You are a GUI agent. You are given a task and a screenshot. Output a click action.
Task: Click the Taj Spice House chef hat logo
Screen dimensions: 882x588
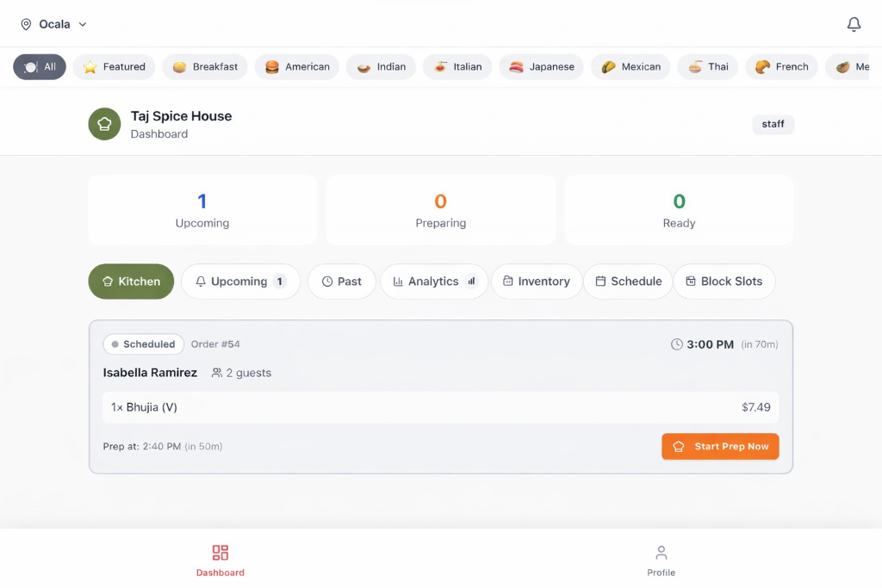[x=104, y=124]
